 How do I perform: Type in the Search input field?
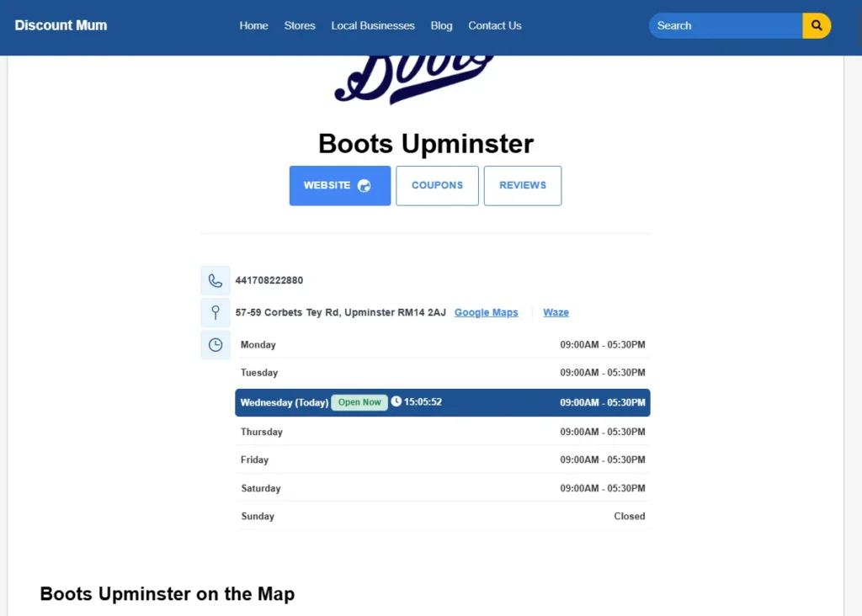pos(724,26)
